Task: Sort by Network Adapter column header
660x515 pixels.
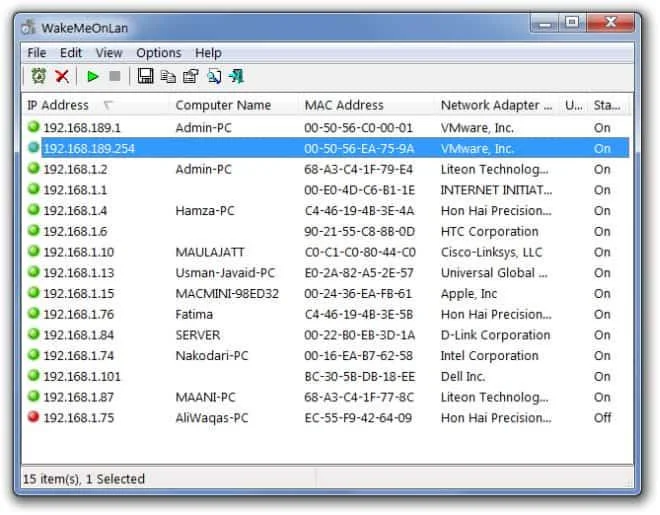Action: click(496, 105)
